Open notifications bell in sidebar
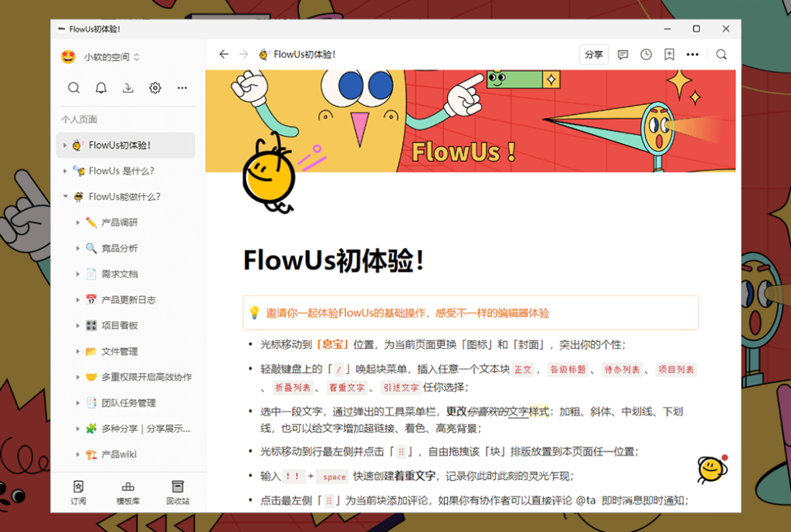This screenshot has height=532, width=791. [101, 88]
